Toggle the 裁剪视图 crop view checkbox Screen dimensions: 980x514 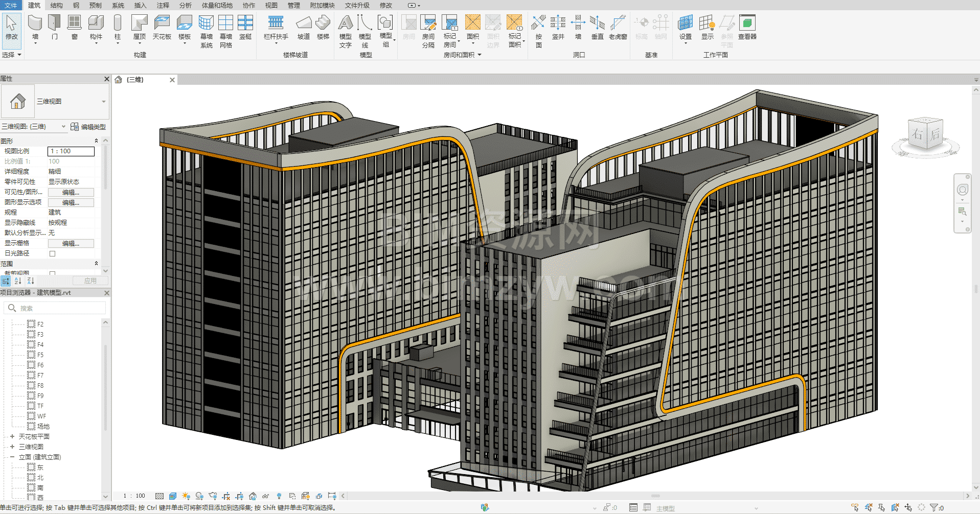pyautogui.click(x=52, y=273)
